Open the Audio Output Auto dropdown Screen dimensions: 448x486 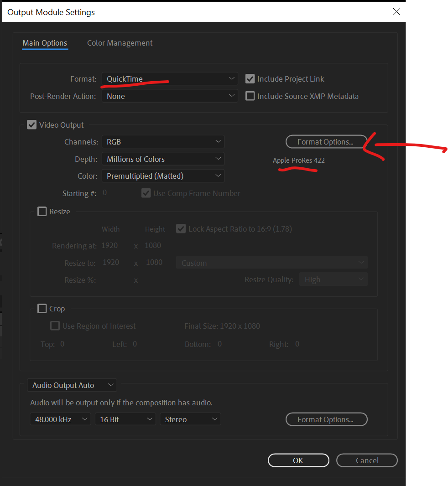[x=72, y=385]
